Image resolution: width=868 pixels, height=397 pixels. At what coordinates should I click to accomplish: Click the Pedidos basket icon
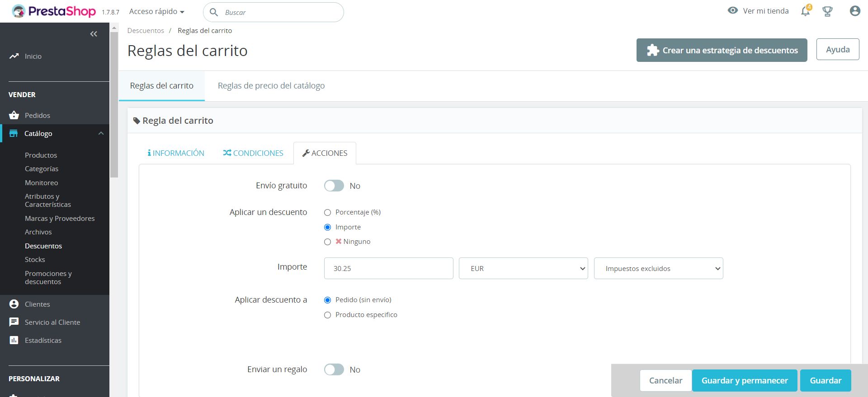coord(14,115)
